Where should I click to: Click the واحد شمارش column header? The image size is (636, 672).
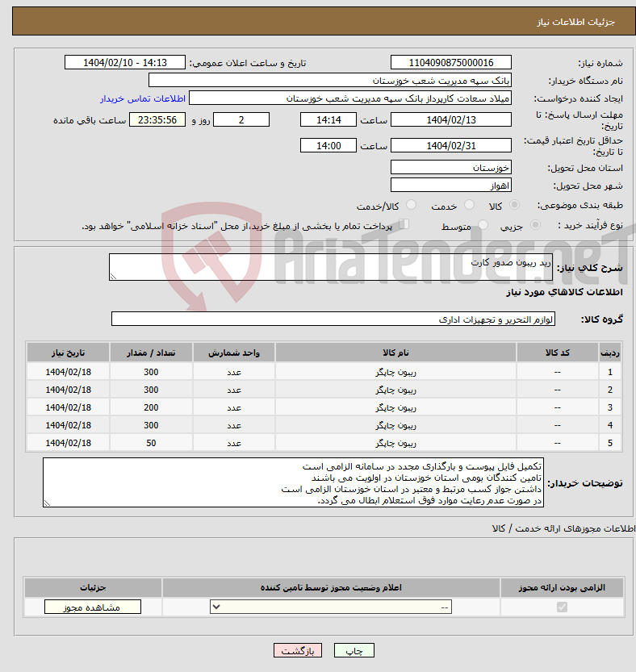234,353
